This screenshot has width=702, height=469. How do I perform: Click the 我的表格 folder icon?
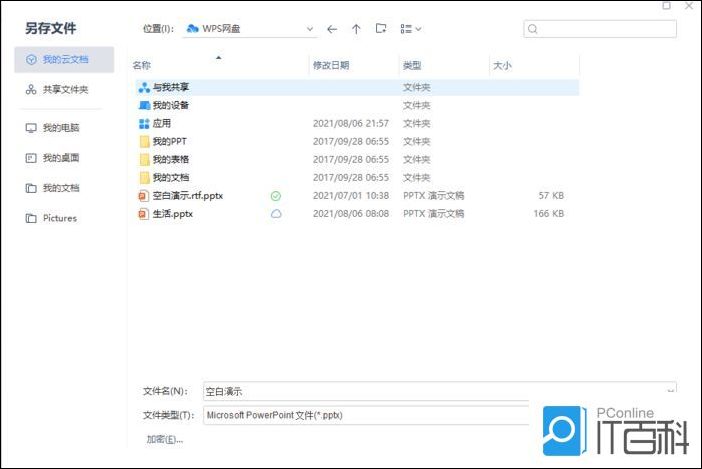pos(144,160)
